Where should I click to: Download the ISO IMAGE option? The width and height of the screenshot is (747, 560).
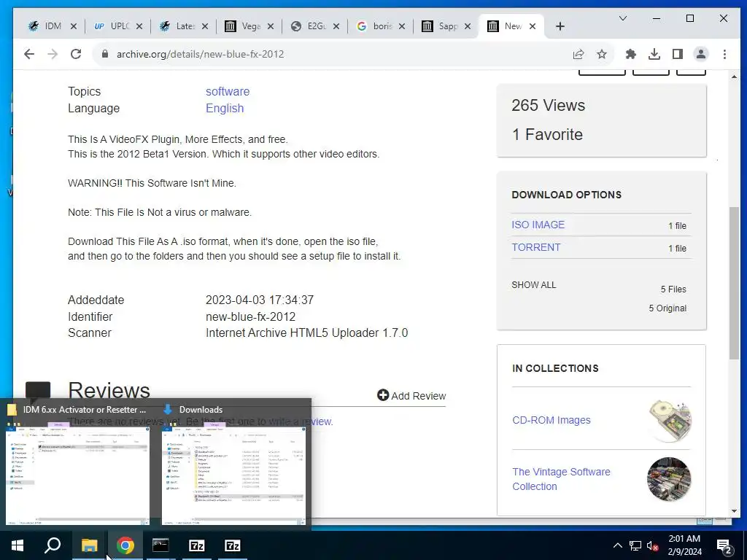tap(538, 225)
